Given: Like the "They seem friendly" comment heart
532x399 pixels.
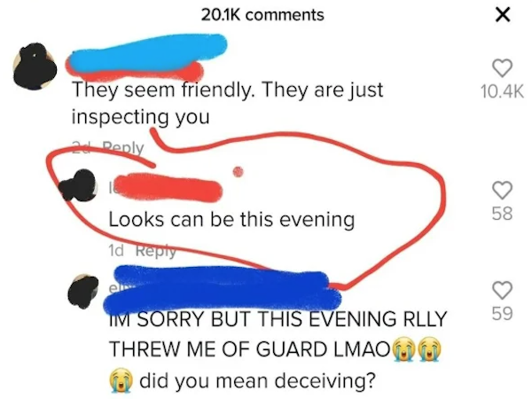Looking at the screenshot, I should click(x=502, y=68).
